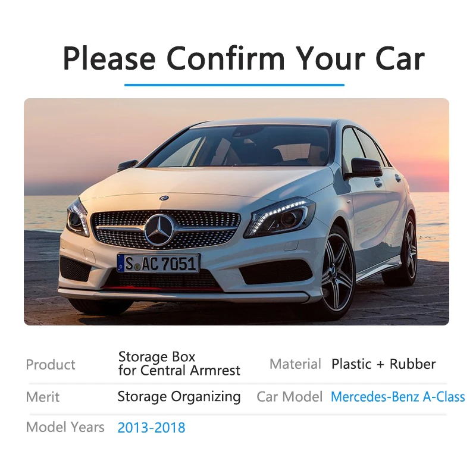Click the Product label

pos(51,365)
